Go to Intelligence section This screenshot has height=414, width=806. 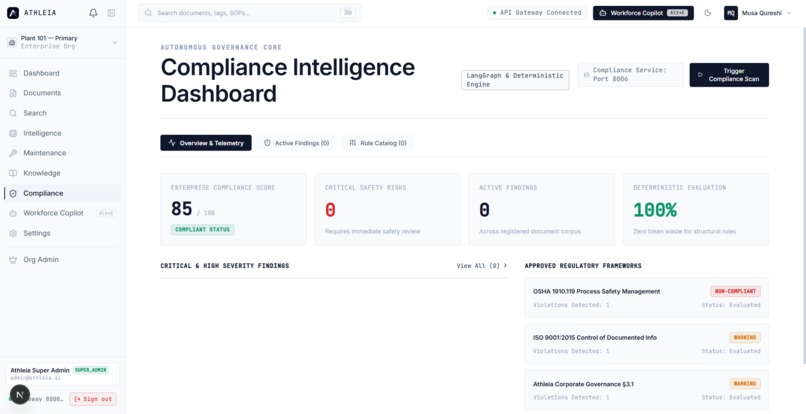click(63, 133)
